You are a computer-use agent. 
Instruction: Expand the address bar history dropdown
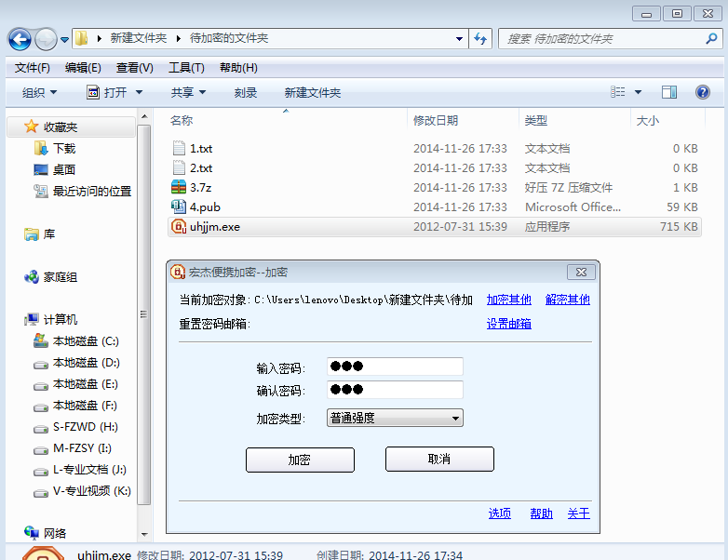459,39
